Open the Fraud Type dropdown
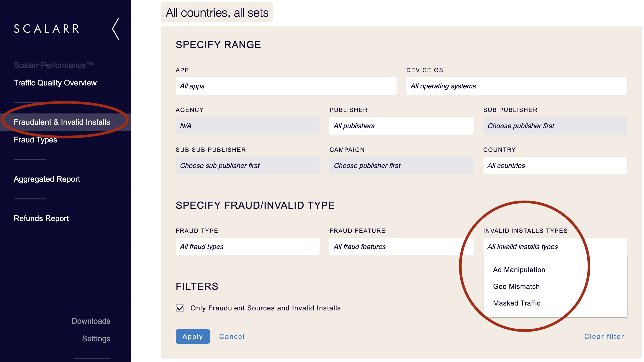This screenshot has width=644, height=362. click(247, 247)
